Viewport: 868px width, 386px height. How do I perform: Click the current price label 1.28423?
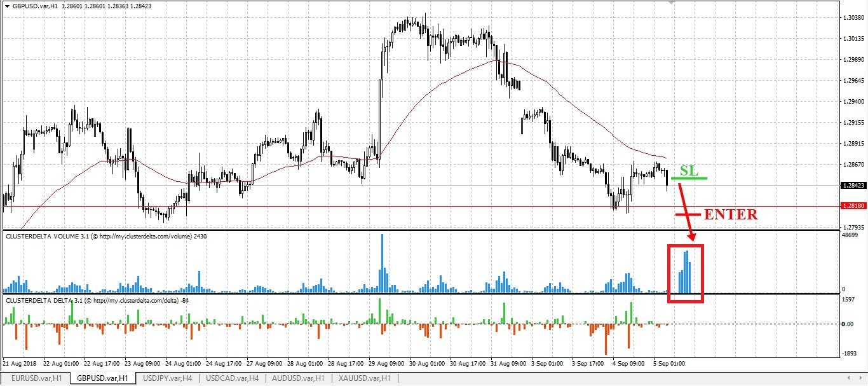853,186
